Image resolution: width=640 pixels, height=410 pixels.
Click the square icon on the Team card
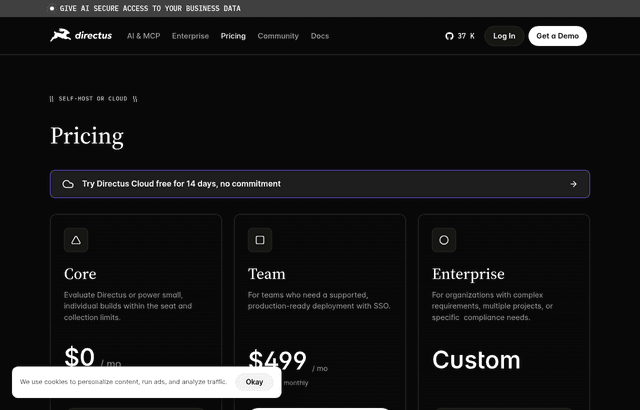(x=260, y=240)
